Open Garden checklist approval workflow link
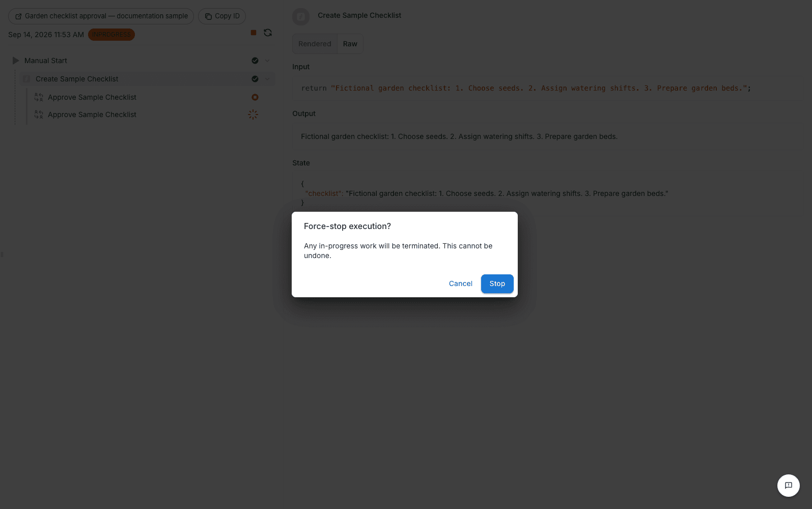812x509 pixels. coord(101,16)
